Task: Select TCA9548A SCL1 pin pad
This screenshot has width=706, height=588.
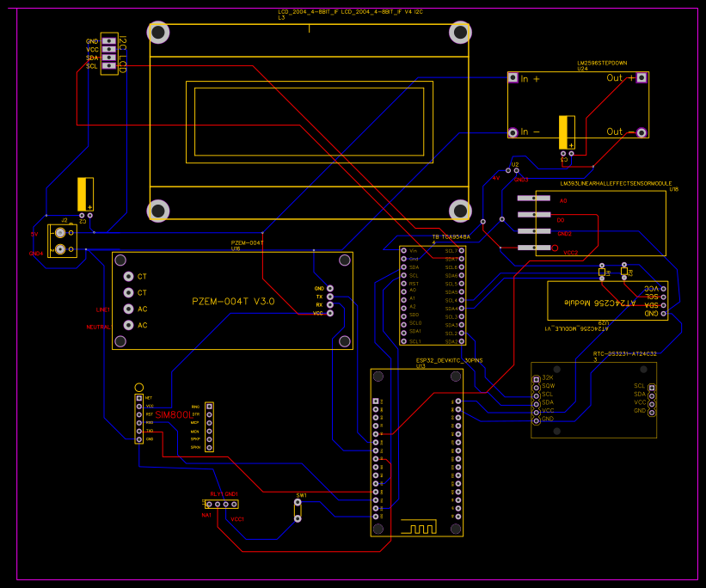Action: coord(403,341)
